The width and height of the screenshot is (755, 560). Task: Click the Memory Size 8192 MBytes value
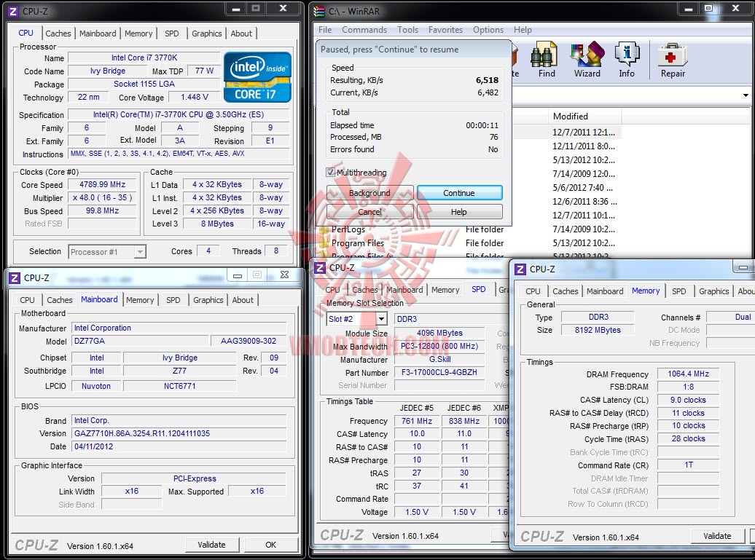click(x=598, y=330)
